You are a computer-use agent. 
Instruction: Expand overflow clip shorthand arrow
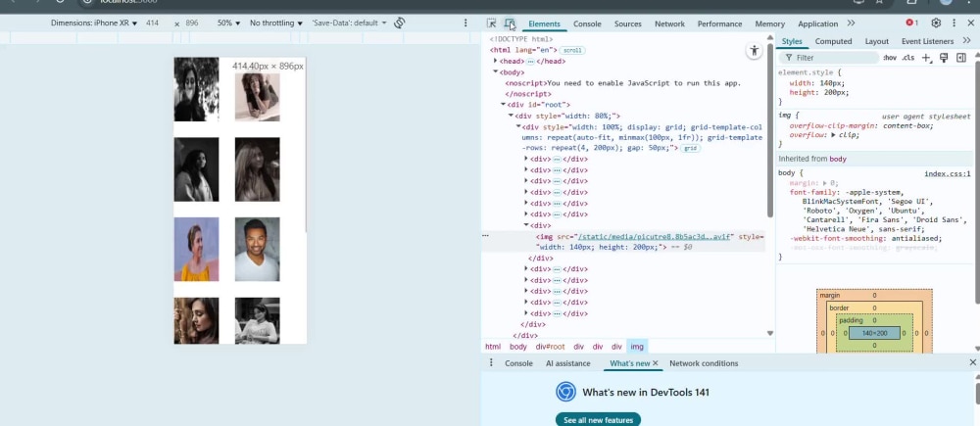834,135
